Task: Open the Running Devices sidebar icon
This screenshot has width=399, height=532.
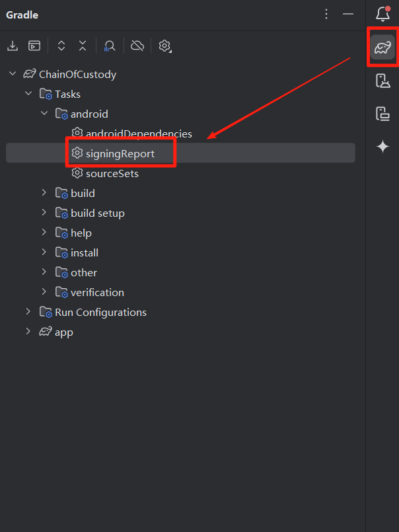Action: (382, 114)
